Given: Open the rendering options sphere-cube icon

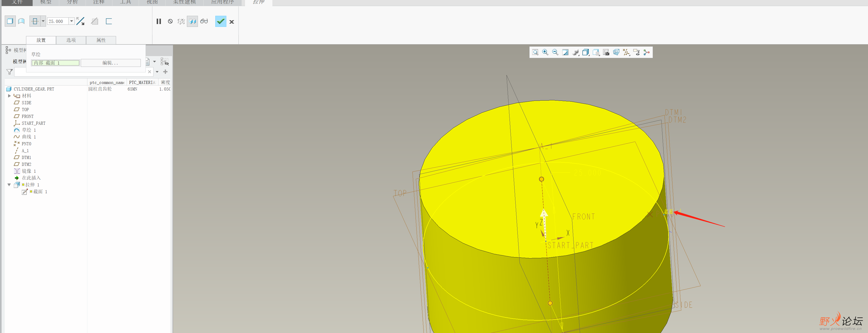Looking at the screenshot, I should (x=576, y=52).
